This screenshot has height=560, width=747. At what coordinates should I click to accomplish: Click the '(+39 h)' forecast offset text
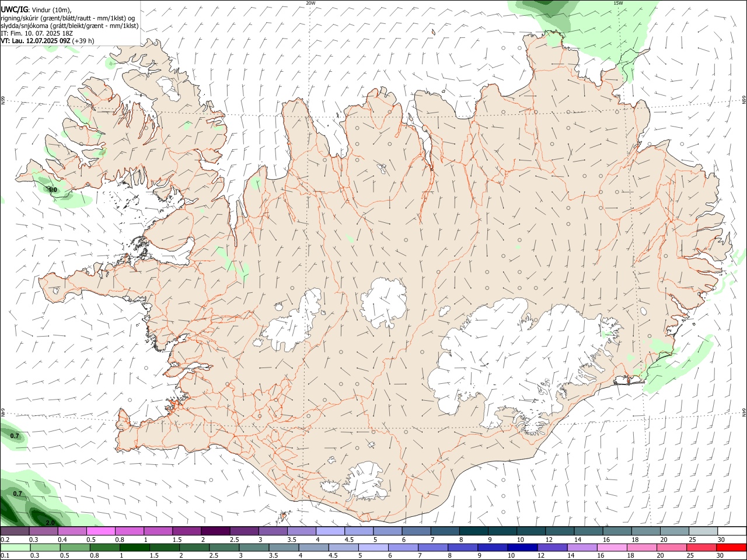84,41
